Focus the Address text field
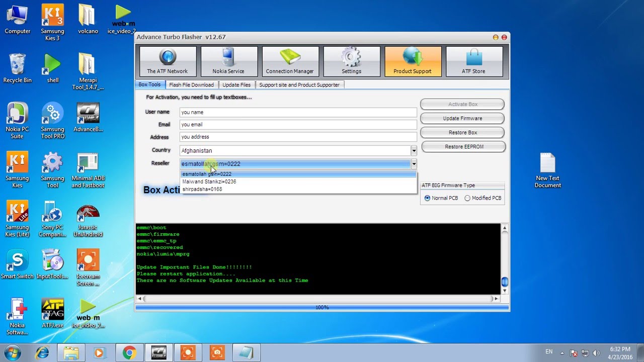The height and width of the screenshot is (362, 644). tap(298, 137)
